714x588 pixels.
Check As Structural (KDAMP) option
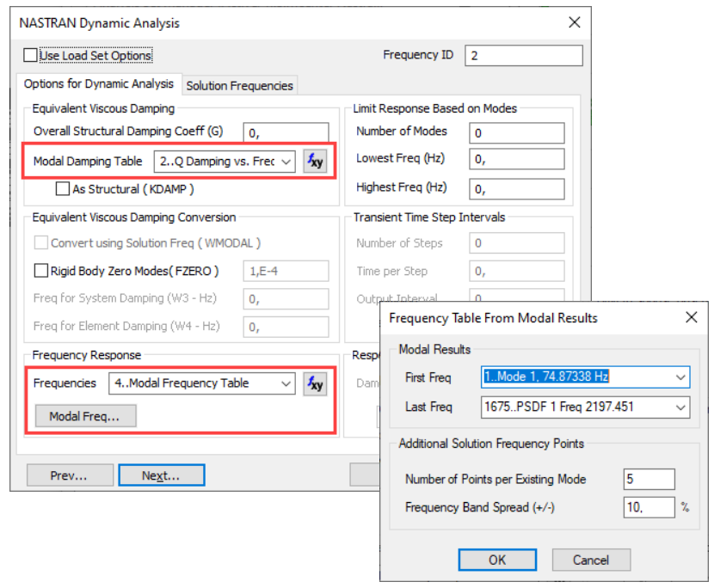point(63,189)
